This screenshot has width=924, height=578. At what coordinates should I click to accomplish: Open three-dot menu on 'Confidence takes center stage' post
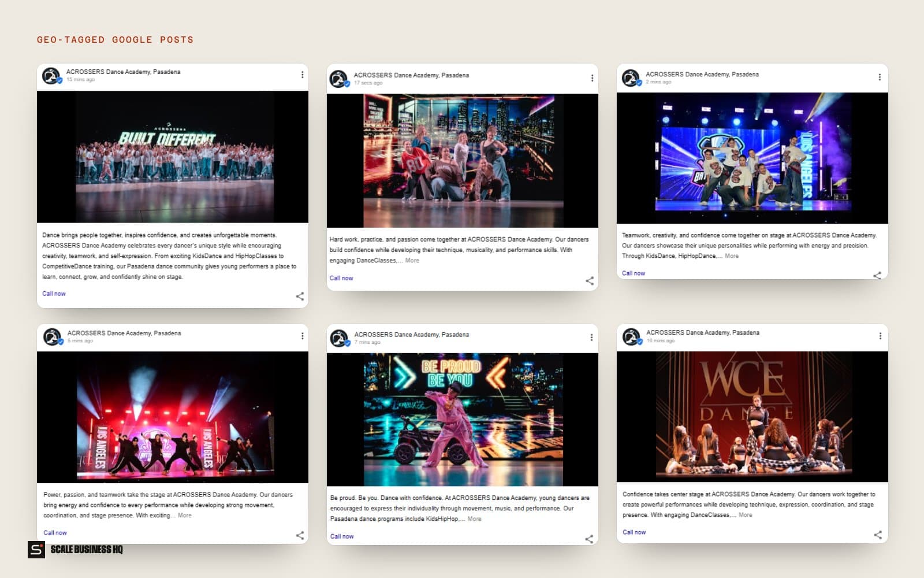880,336
